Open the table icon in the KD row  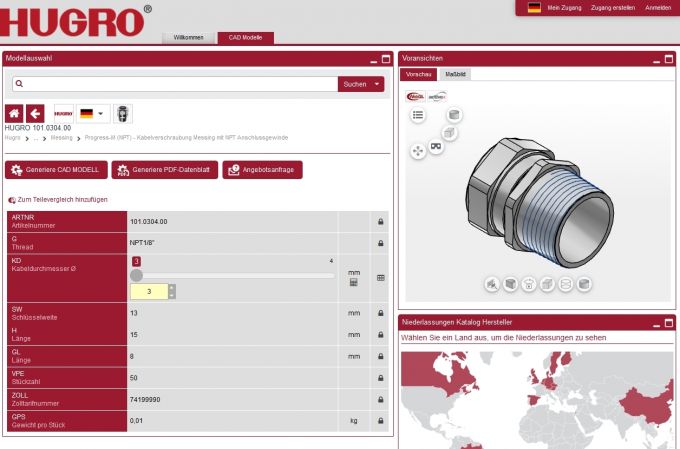[380, 278]
